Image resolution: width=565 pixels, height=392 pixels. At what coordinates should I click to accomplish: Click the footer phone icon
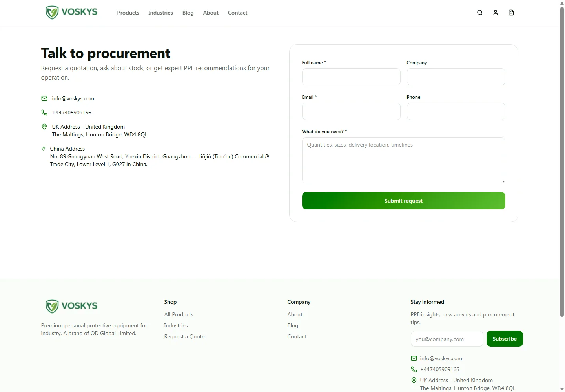click(x=414, y=369)
